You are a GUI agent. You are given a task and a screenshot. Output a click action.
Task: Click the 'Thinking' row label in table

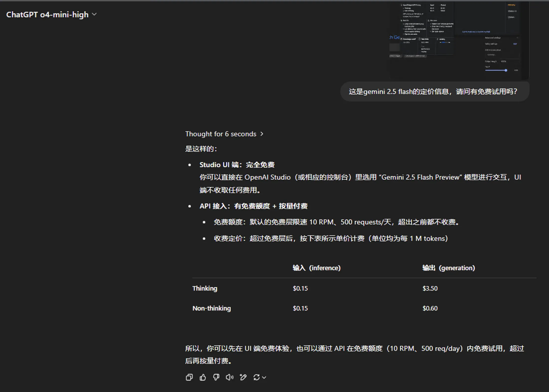[205, 288]
